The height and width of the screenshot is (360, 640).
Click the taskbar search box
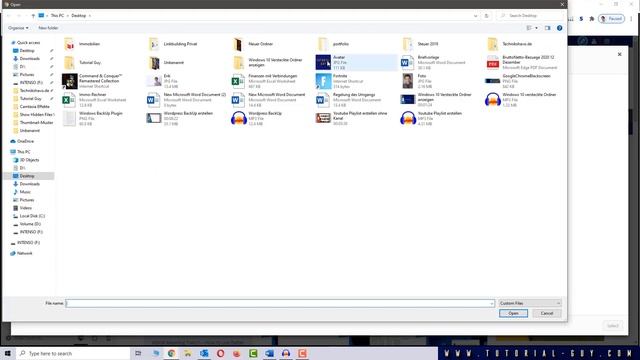(73, 353)
